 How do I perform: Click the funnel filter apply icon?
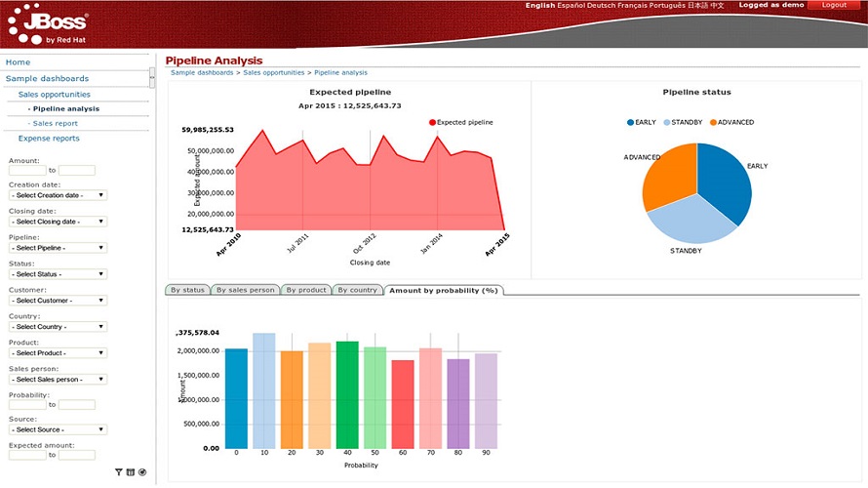pos(118,472)
